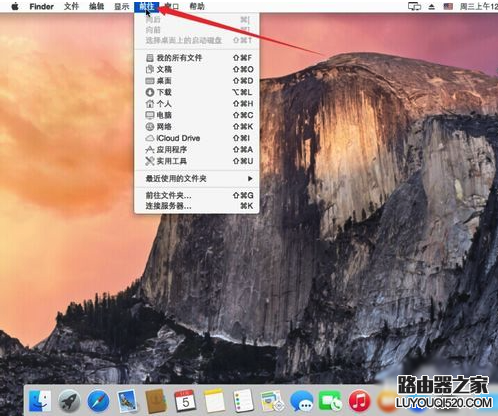Click the Apple logo menu

[15, 6]
